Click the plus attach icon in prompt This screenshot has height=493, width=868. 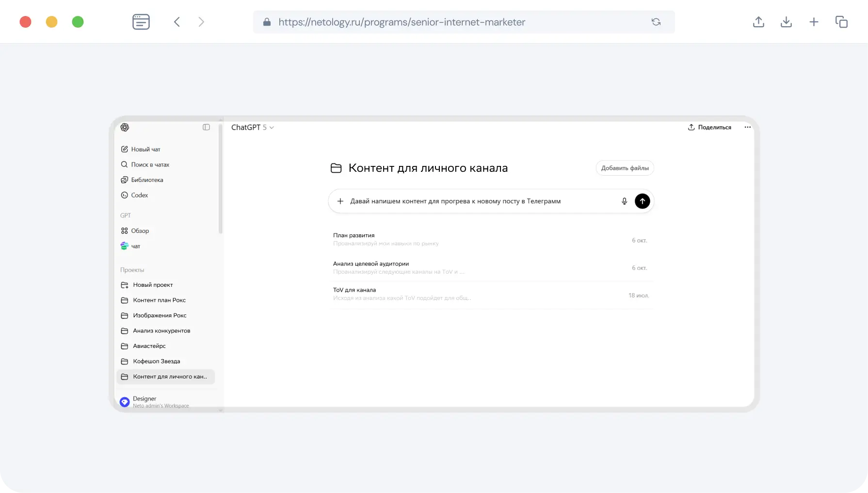pos(340,201)
